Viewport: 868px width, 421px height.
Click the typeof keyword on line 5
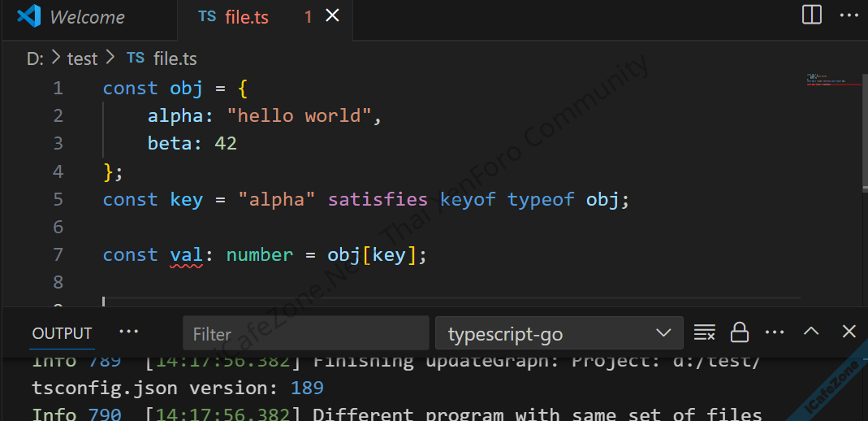542,199
